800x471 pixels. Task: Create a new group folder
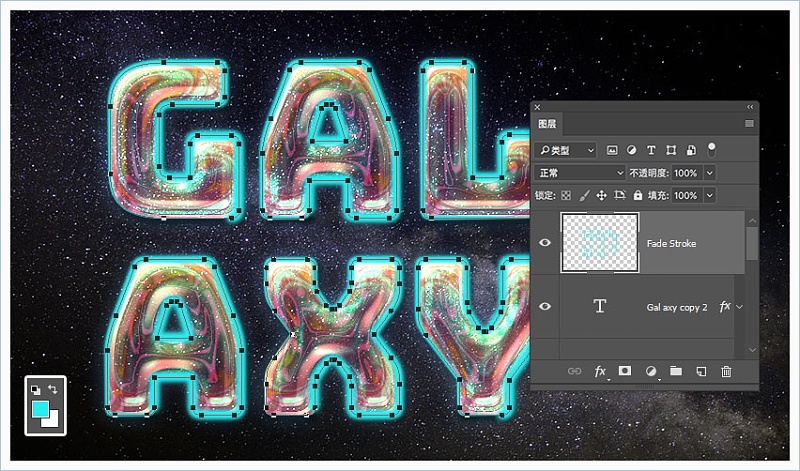tap(676, 371)
